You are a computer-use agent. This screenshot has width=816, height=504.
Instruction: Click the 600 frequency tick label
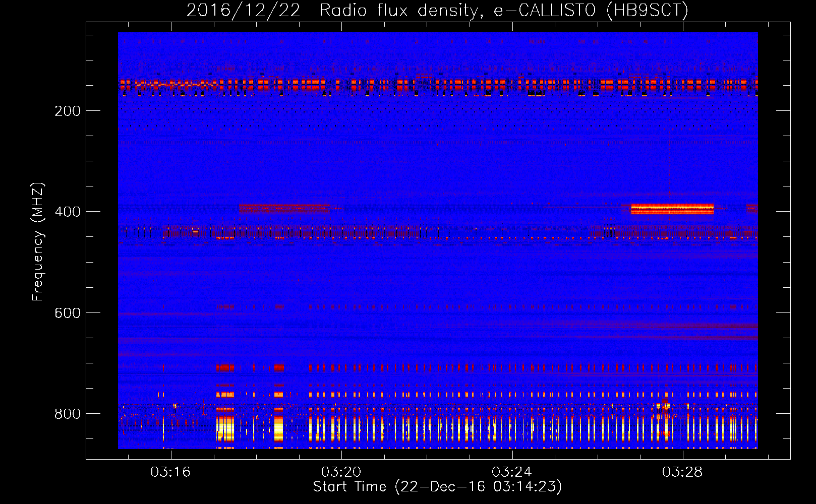(x=68, y=313)
